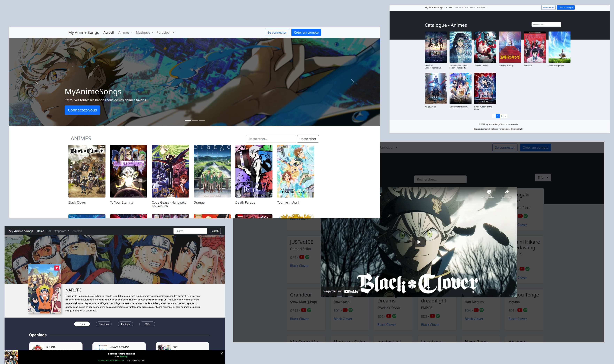Open YouTube icon for ED1 Itowokashi

[x=345, y=310]
